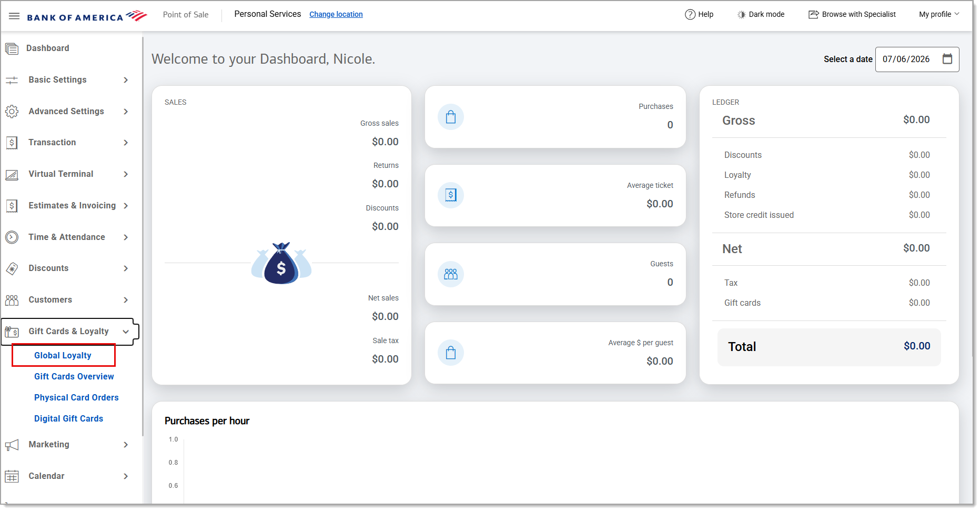Click the Advanced Settings gear icon
The image size is (980, 511).
click(12, 112)
